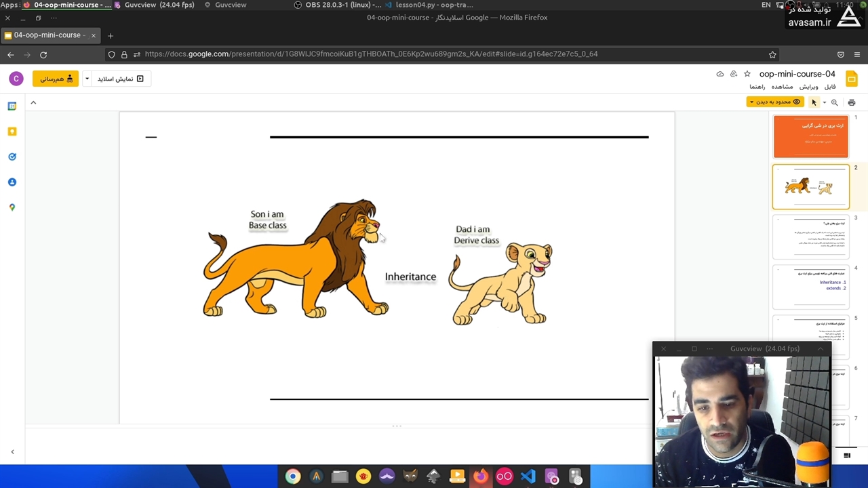Click the zoom magnifier tool
This screenshot has width=868, height=488.
coord(835,102)
